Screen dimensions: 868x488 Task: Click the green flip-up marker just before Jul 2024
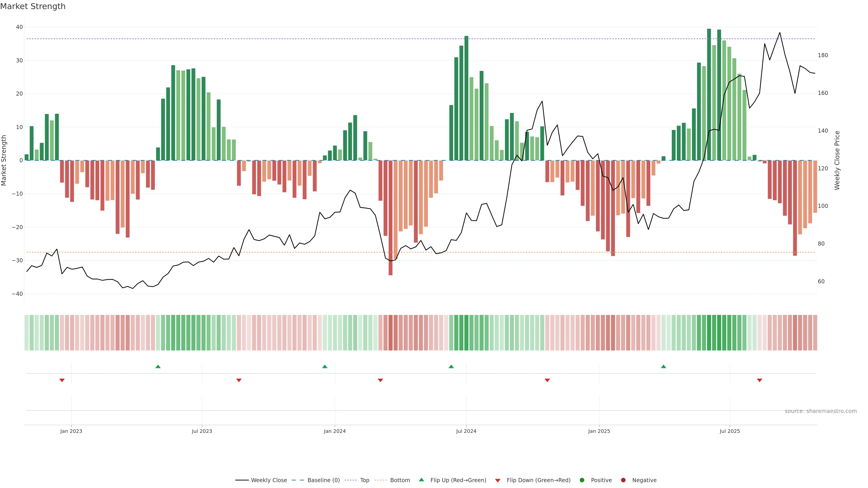(451, 366)
